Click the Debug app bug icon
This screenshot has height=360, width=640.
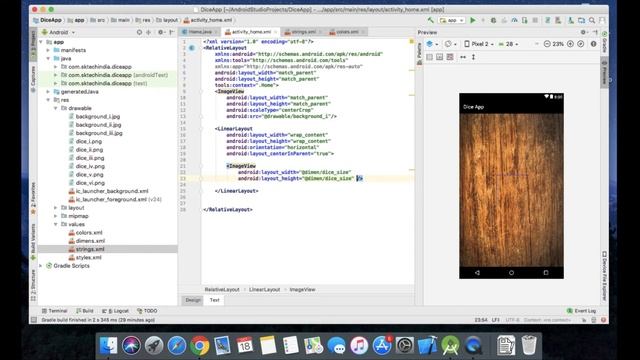click(x=493, y=20)
